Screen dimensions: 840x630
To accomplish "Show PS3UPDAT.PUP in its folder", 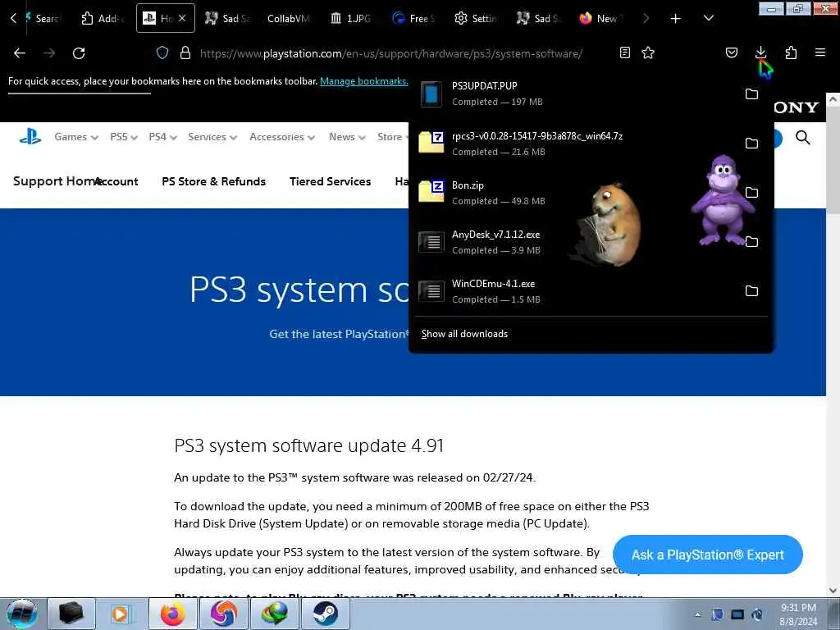I will click(751, 94).
